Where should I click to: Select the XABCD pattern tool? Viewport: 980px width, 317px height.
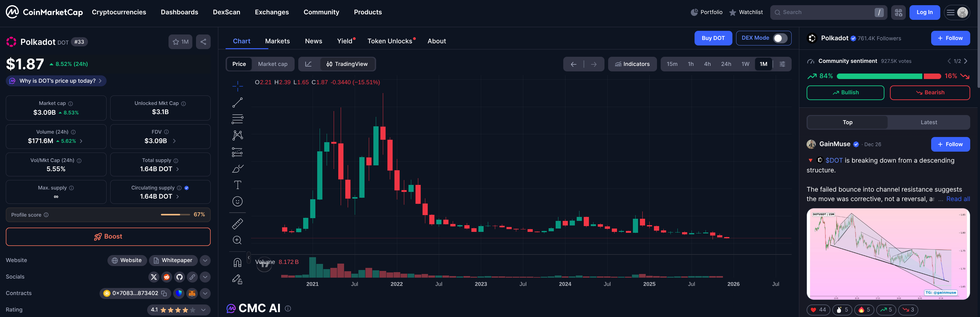[238, 135]
